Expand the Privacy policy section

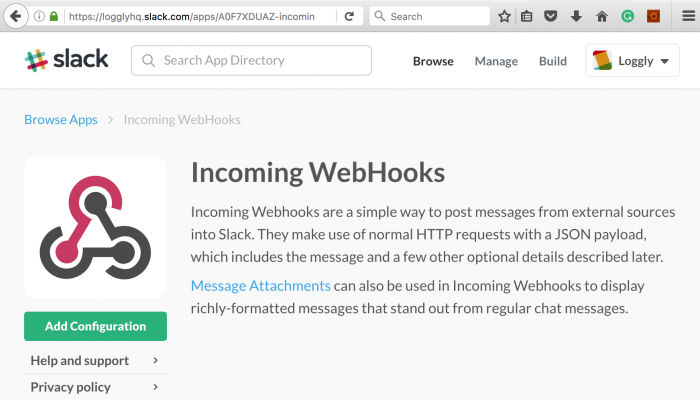coord(95,387)
